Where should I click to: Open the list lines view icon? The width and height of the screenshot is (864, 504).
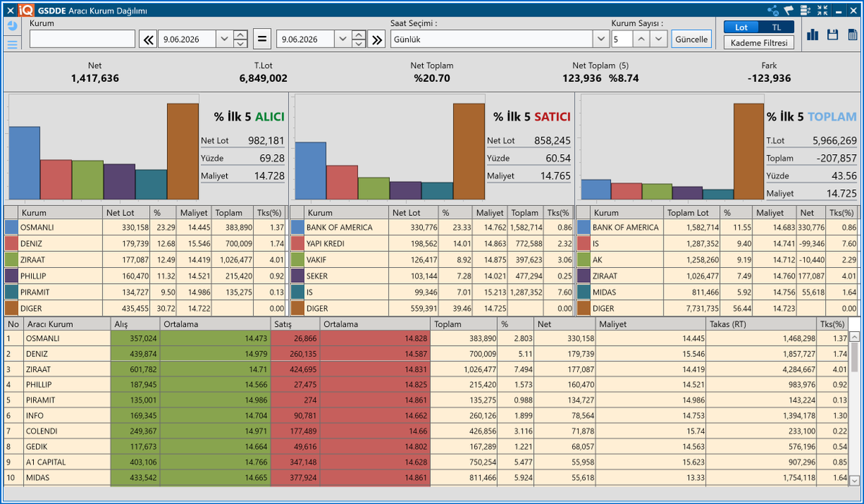click(12, 43)
